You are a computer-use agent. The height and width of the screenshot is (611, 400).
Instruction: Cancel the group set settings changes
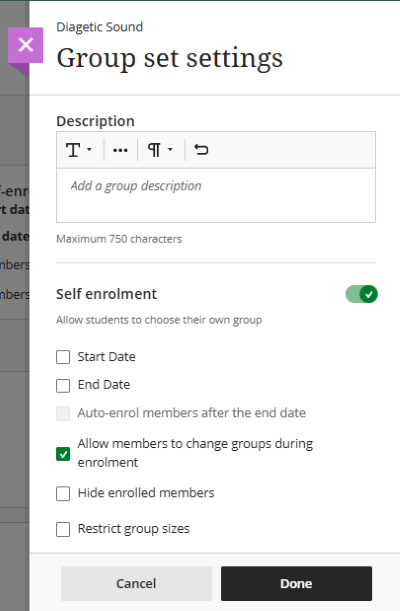click(136, 583)
